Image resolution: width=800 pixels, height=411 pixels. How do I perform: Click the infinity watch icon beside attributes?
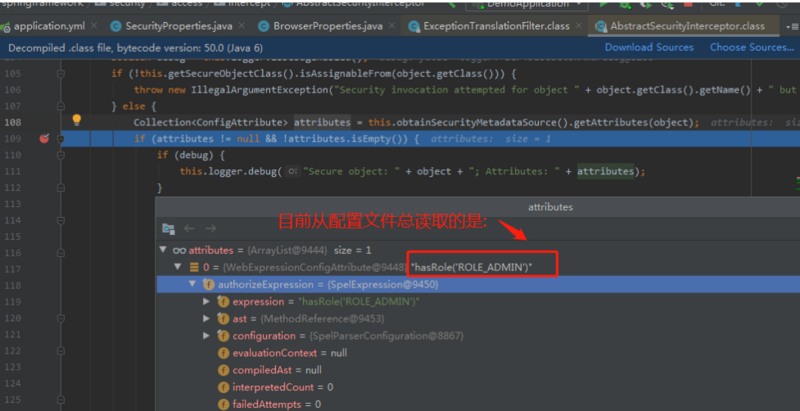click(179, 250)
